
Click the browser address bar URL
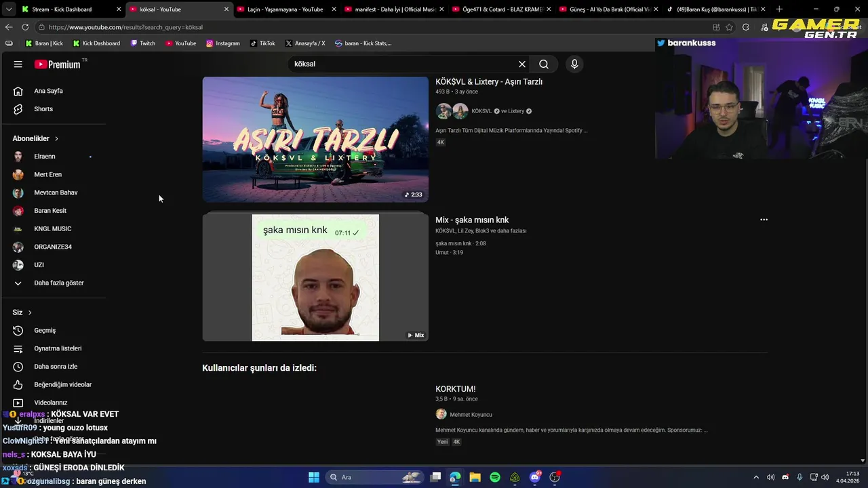point(125,27)
